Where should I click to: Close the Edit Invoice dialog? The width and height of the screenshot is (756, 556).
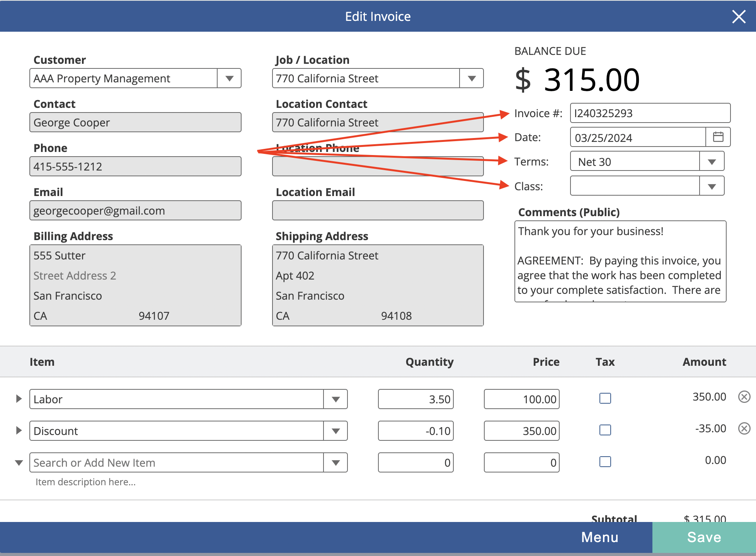pos(739,17)
